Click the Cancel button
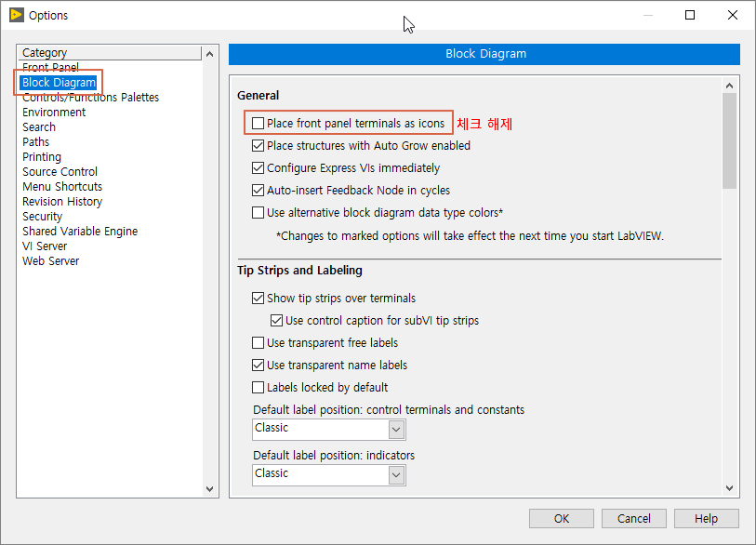The height and width of the screenshot is (545, 756). (x=633, y=518)
